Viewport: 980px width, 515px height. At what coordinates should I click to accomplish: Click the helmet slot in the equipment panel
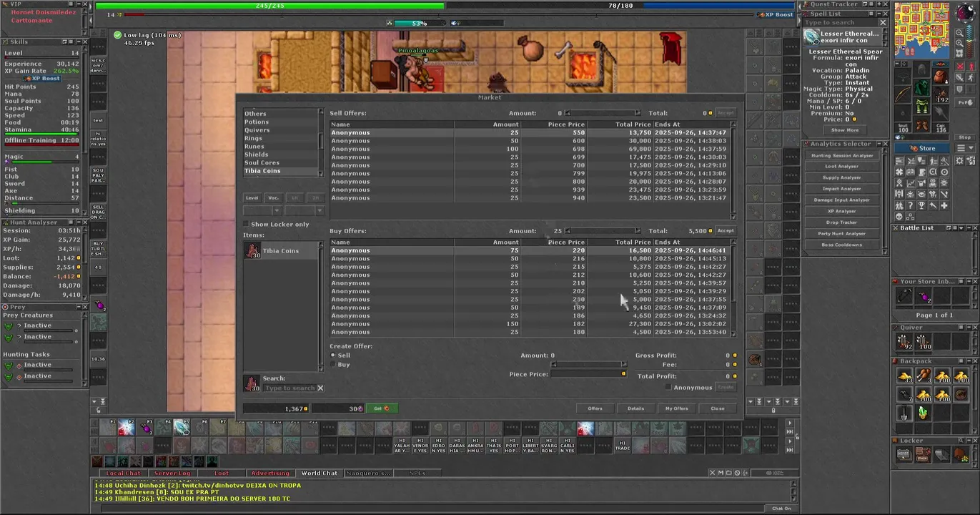[921, 69]
